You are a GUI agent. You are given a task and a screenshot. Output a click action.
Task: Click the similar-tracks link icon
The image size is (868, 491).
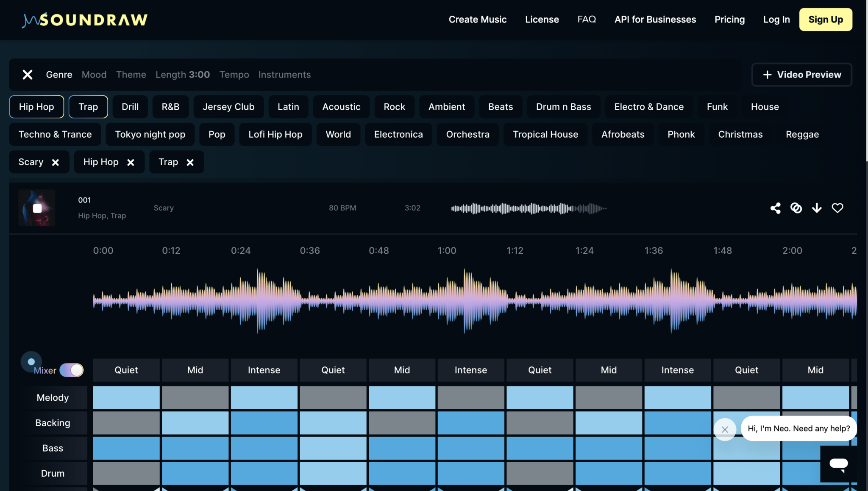click(x=796, y=208)
